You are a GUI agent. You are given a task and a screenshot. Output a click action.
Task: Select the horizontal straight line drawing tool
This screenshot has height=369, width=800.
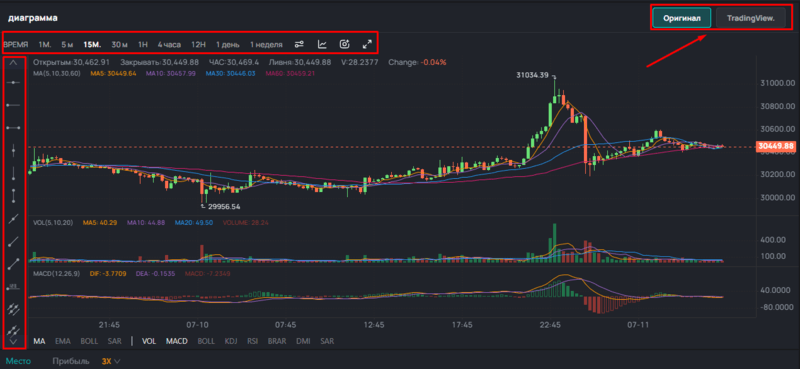click(14, 82)
